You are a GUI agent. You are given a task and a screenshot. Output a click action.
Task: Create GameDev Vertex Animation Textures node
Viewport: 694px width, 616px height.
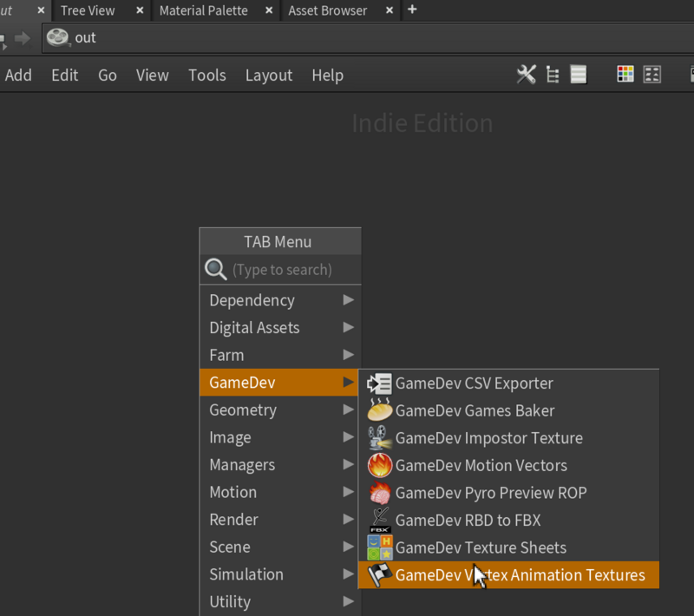[508, 575]
